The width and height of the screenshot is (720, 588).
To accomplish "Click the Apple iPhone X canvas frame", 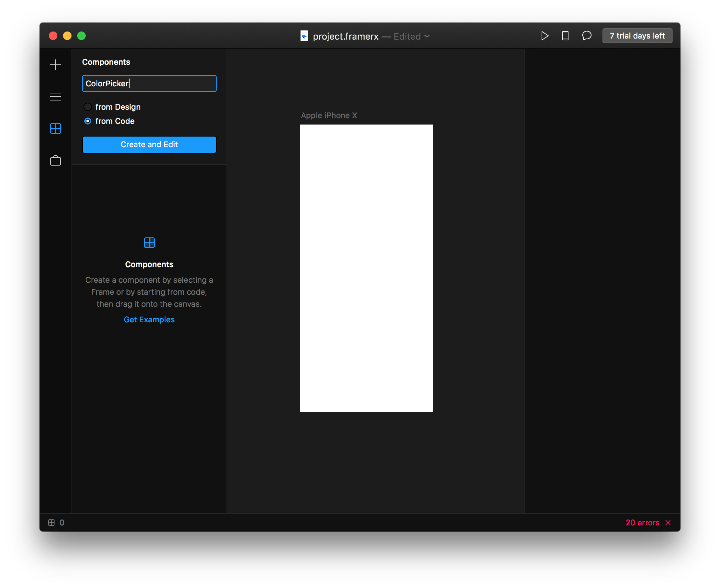I will pos(367,268).
